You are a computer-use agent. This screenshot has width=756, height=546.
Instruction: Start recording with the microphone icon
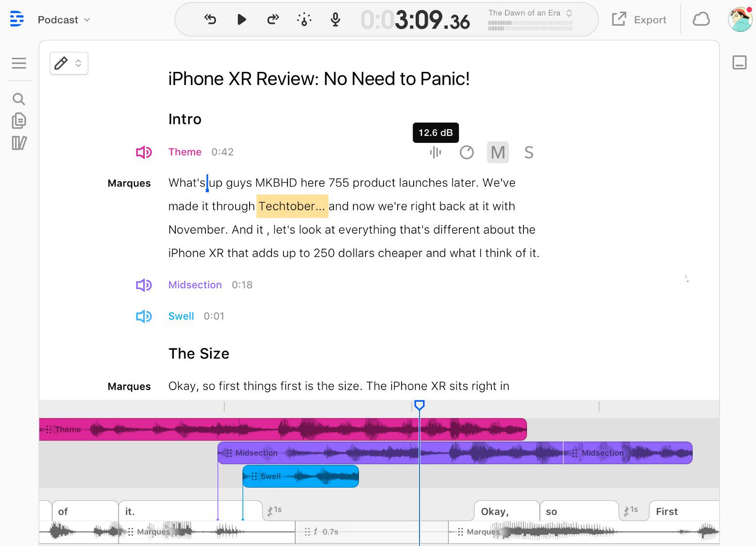[x=335, y=19]
